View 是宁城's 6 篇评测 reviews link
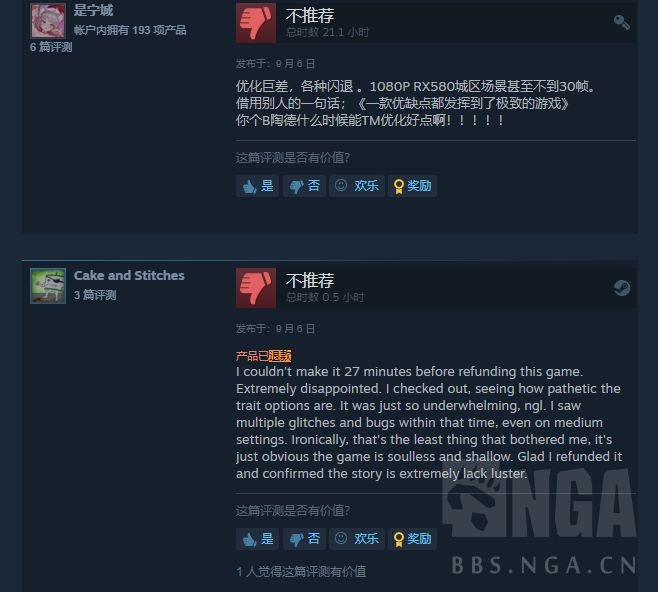Image resolution: width=658 pixels, height=592 pixels. 51,47
